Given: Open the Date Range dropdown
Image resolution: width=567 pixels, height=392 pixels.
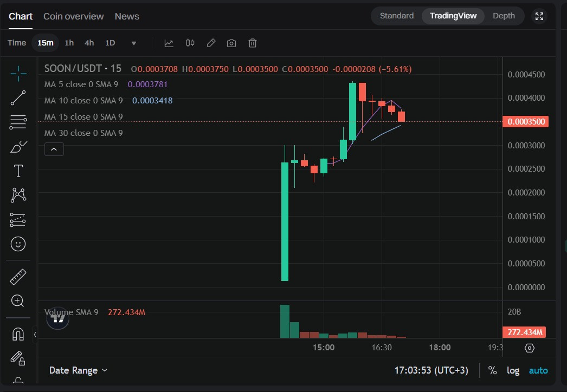Looking at the screenshot, I should 79,370.
